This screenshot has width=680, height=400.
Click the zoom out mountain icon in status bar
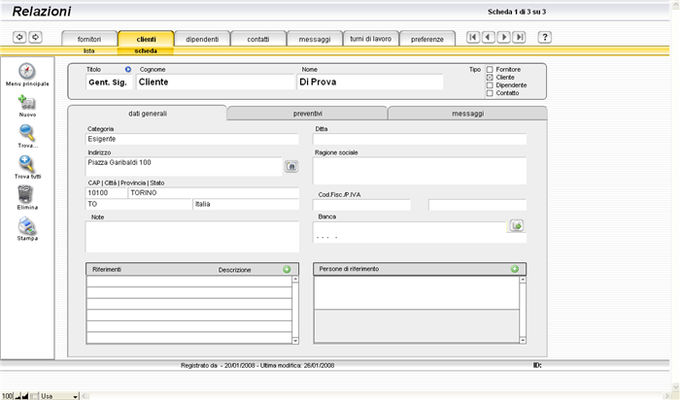(x=18, y=396)
